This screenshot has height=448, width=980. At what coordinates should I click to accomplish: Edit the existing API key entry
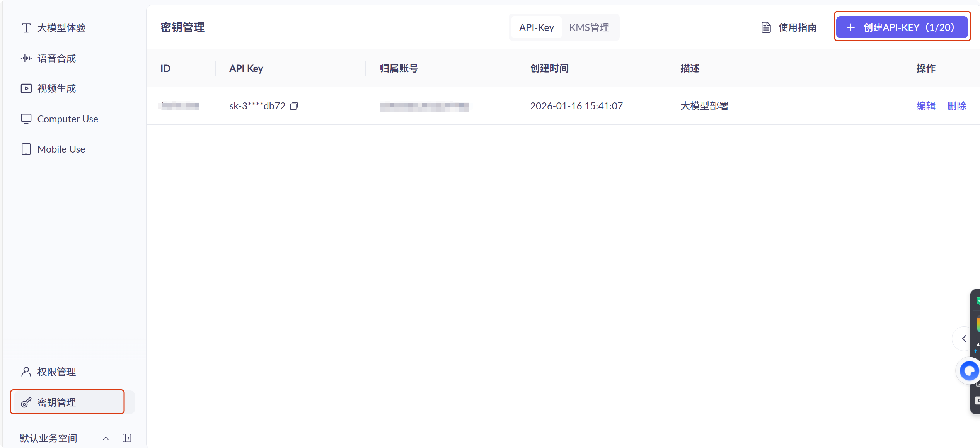pos(926,106)
